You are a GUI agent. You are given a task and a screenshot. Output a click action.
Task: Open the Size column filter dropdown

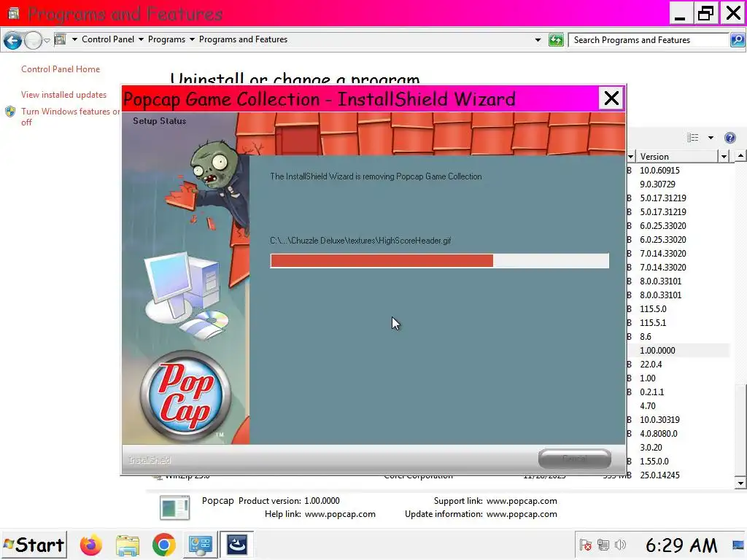pos(631,157)
